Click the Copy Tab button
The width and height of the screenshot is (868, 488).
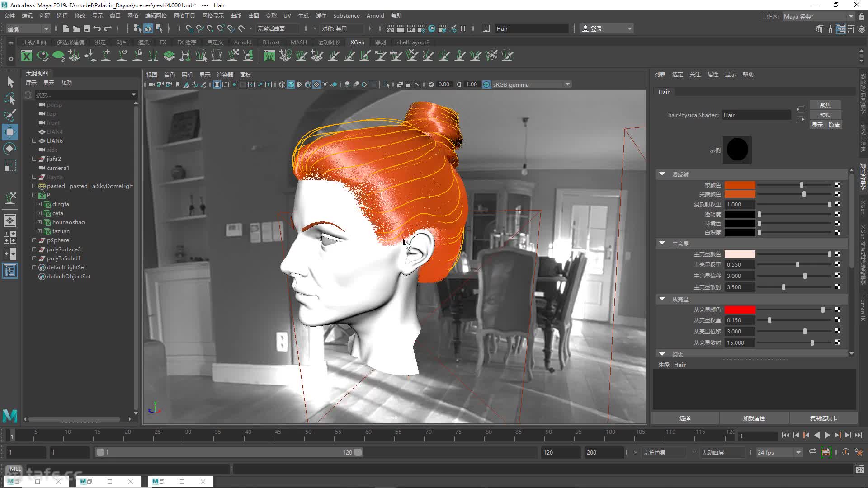tap(823, 418)
